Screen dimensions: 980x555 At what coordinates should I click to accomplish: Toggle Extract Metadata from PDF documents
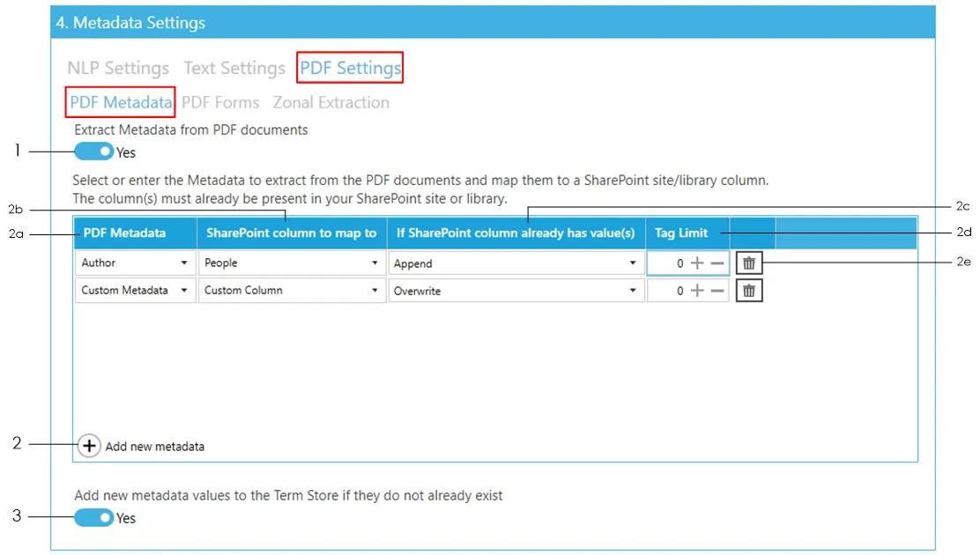(93, 152)
